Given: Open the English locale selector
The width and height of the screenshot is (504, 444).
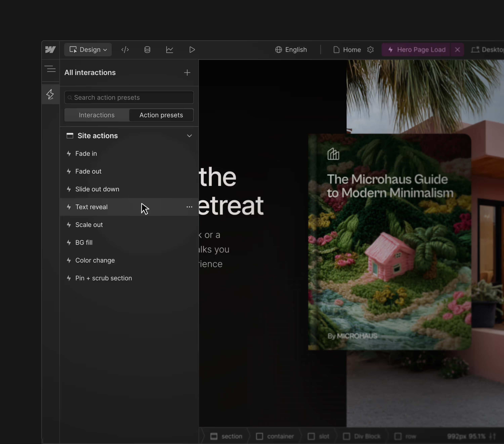Looking at the screenshot, I should 291,50.
